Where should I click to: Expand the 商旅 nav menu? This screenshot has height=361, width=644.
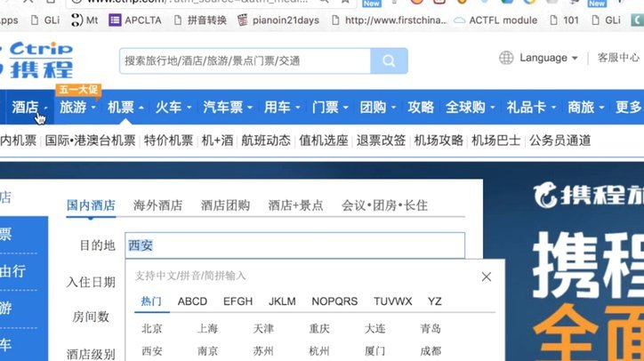click(x=585, y=108)
